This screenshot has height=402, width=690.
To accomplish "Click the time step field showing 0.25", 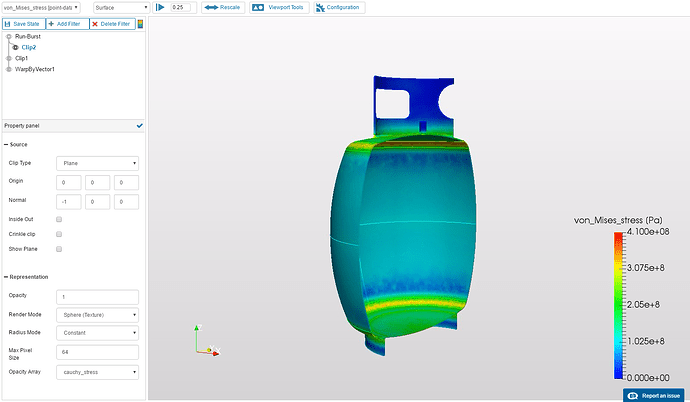I will click(x=180, y=7).
